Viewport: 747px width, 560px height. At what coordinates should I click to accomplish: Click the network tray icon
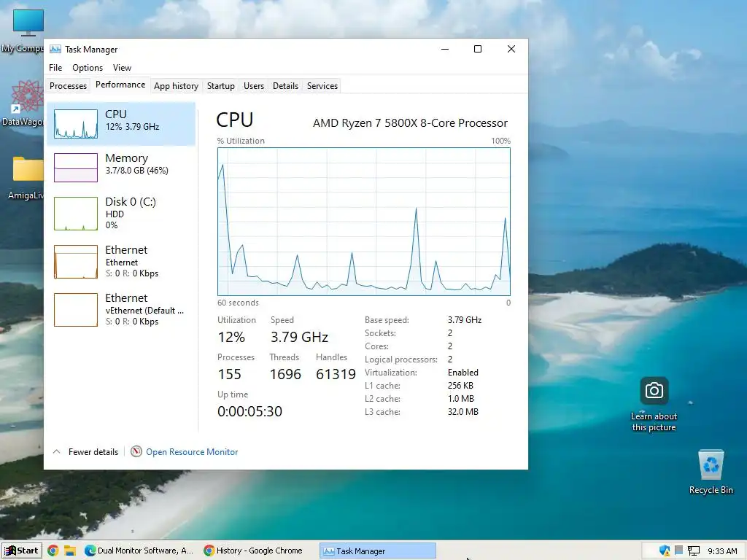(694, 551)
